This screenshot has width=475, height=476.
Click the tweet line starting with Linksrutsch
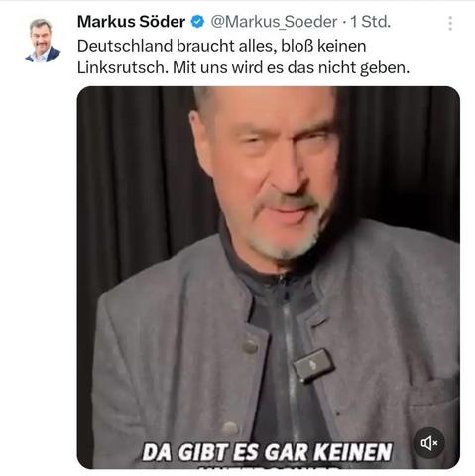tap(243, 67)
